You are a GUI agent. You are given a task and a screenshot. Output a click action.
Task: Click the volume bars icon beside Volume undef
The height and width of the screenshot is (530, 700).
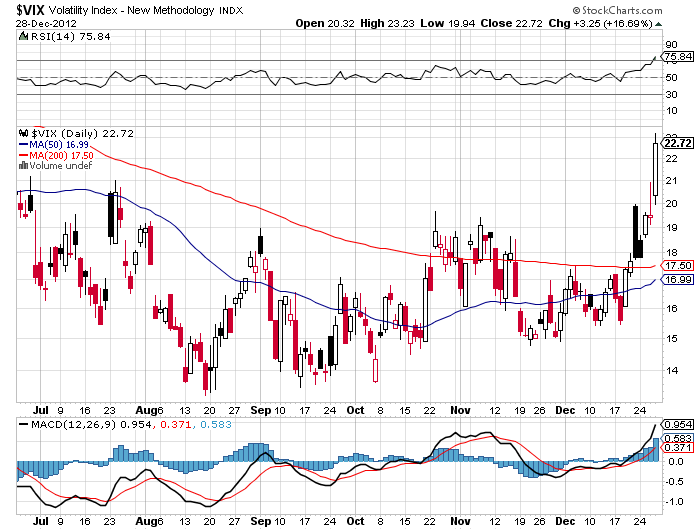pyautogui.click(x=23, y=166)
